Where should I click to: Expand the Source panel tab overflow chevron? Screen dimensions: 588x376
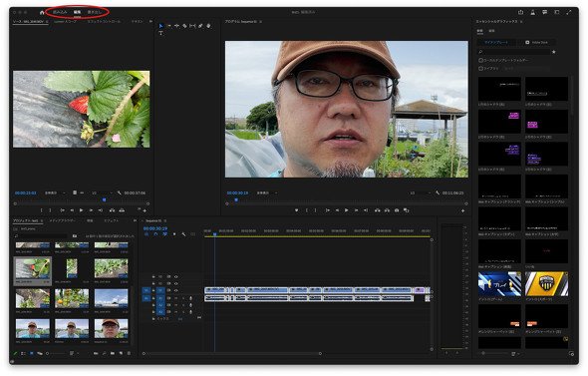pyautogui.click(x=150, y=22)
